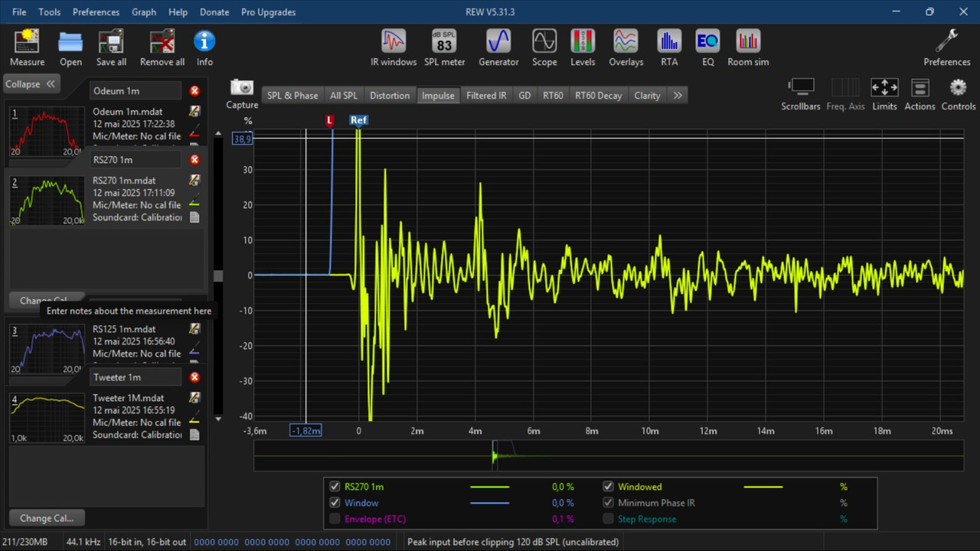
Task: Click the RS270 1m yellow line swatch
Action: click(489, 487)
